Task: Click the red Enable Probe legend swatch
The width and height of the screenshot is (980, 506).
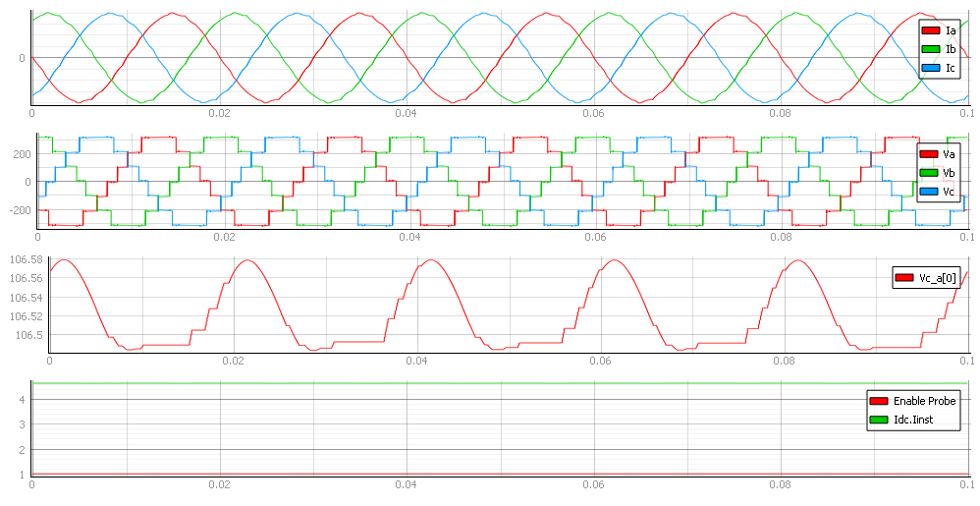Action: [x=879, y=401]
